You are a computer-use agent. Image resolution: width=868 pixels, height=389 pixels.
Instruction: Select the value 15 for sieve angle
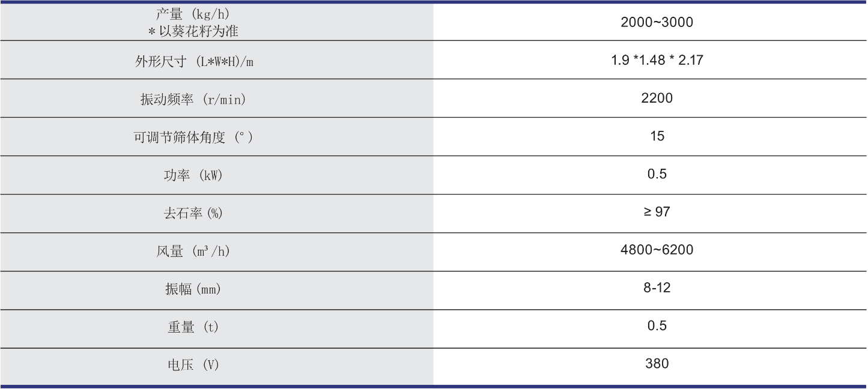click(x=657, y=136)
